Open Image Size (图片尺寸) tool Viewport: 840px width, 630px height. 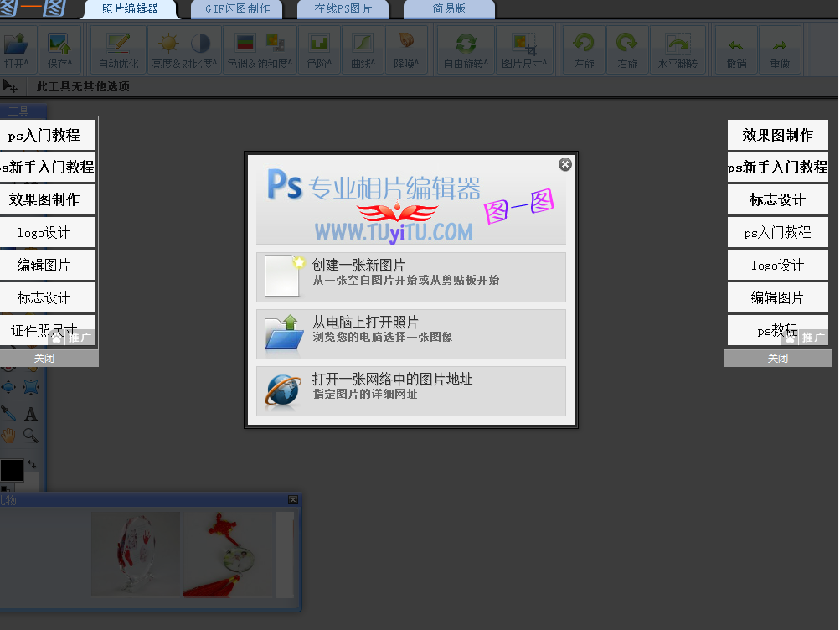(x=524, y=49)
